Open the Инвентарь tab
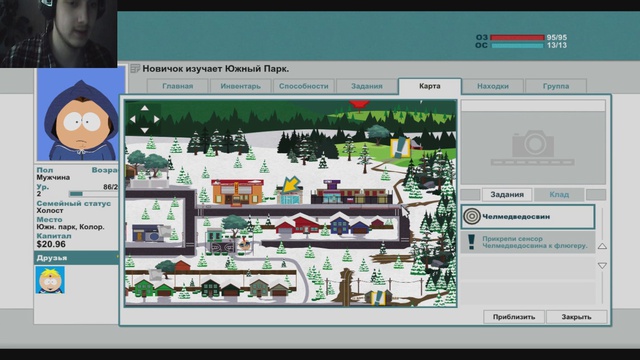640x360 pixels. 240,86
